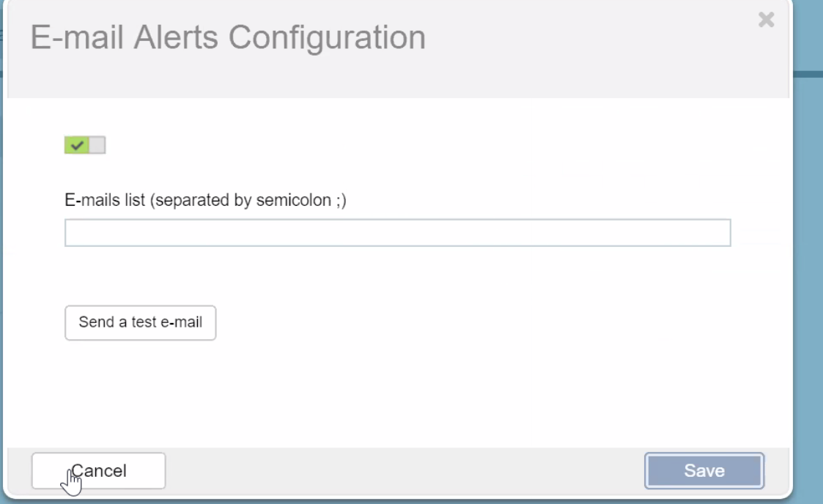Cancel the e-mail alerts configuration

(x=98, y=470)
